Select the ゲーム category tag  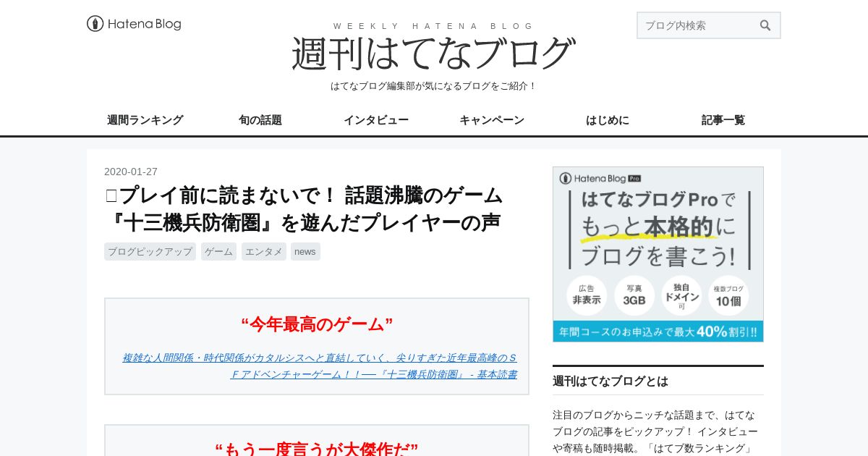(218, 251)
